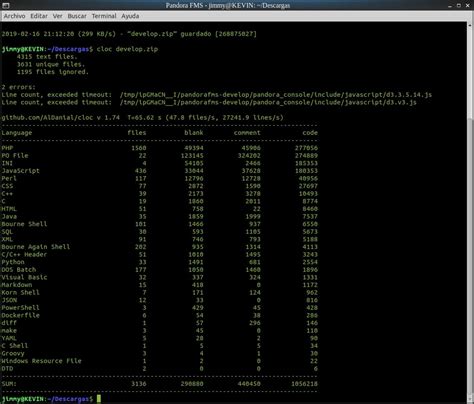This screenshot has height=404, width=474.
Task: Minimize the Pandora FMS terminal window
Action: click(450, 5)
